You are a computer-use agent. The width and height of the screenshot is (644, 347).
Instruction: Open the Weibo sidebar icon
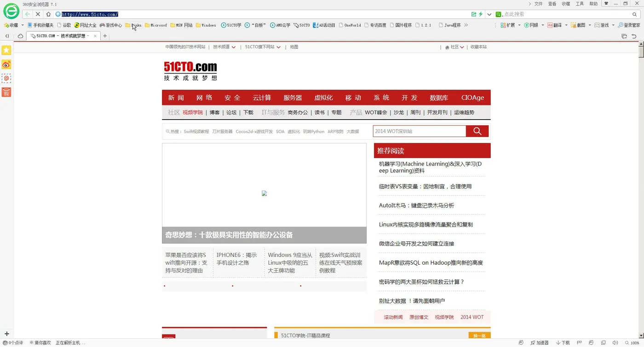click(x=6, y=64)
